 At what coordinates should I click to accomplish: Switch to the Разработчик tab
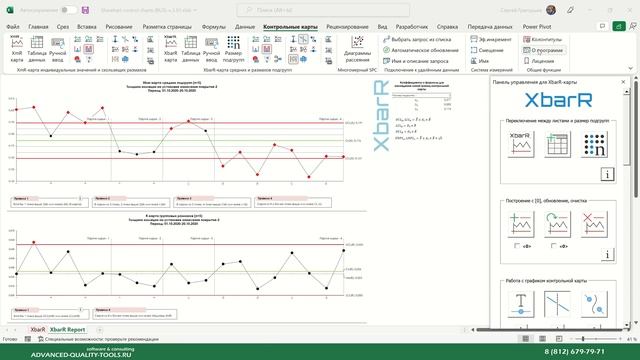[412, 27]
